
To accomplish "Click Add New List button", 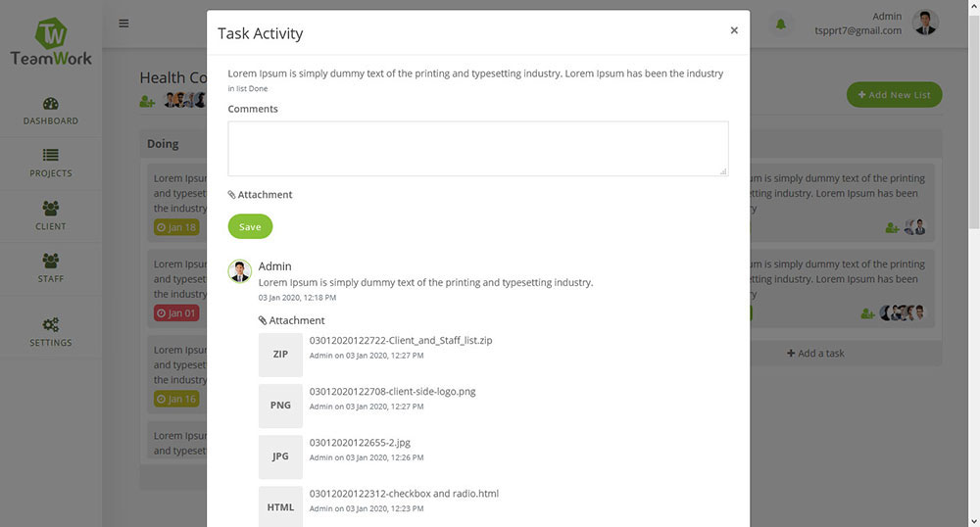I will [x=894, y=95].
